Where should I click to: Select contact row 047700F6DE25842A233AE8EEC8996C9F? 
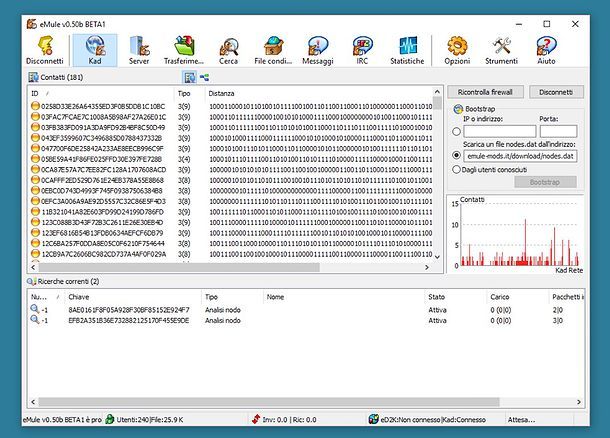[x=231, y=148]
